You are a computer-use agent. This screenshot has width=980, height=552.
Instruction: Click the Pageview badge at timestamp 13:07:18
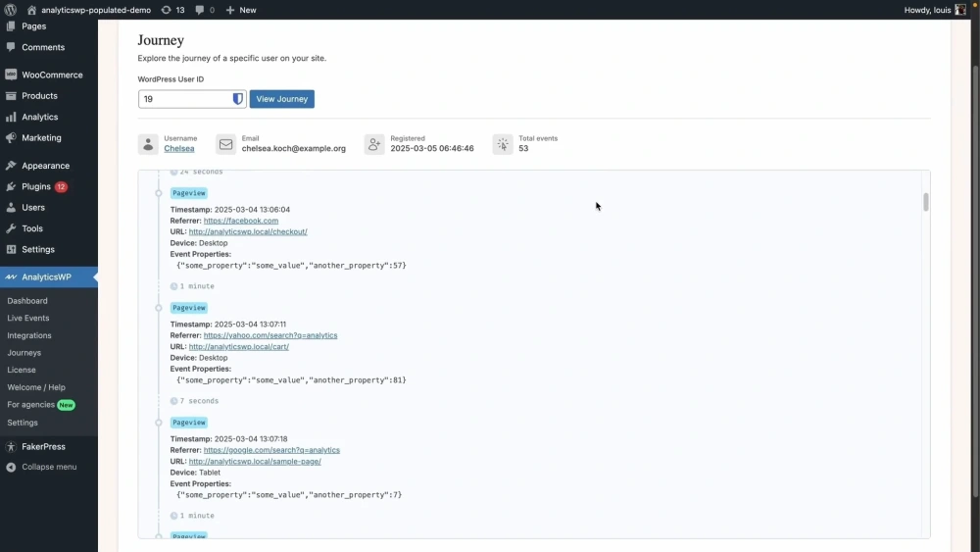pos(189,423)
